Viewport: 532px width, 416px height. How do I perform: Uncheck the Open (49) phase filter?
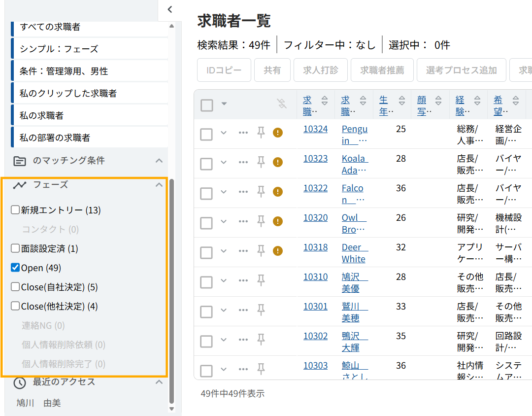coord(15,268)
